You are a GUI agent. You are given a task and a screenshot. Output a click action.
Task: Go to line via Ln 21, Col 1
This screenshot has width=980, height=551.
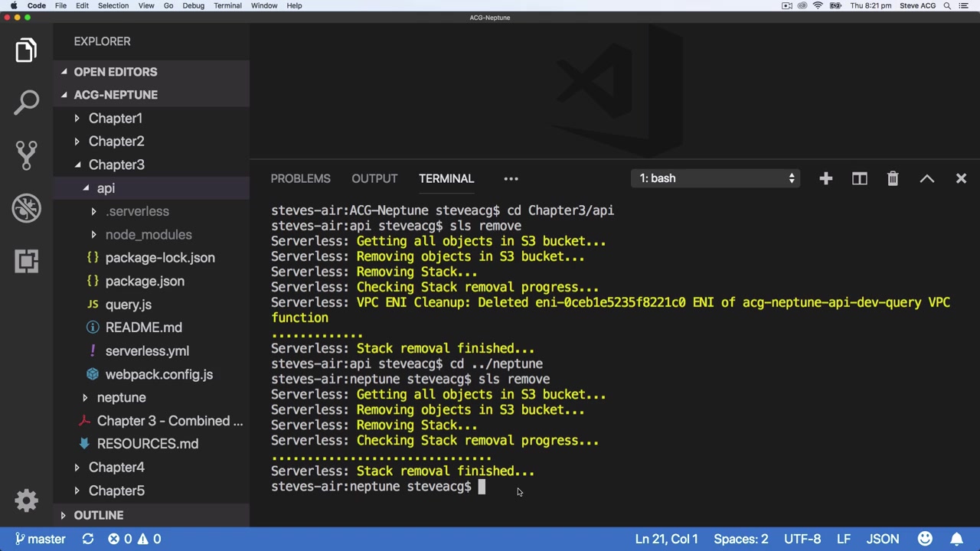(666, 539)
